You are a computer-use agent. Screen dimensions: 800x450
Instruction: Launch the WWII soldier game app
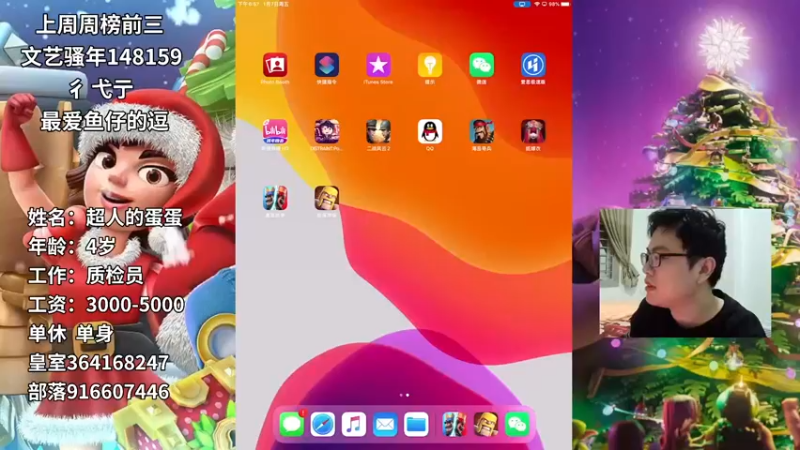[x=379, y=132]
